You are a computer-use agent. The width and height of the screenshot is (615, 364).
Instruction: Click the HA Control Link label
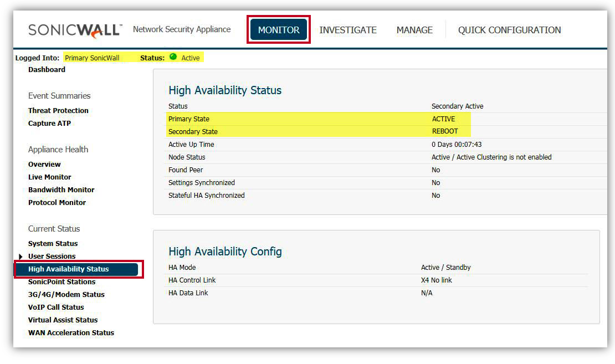tap(192, 280)
